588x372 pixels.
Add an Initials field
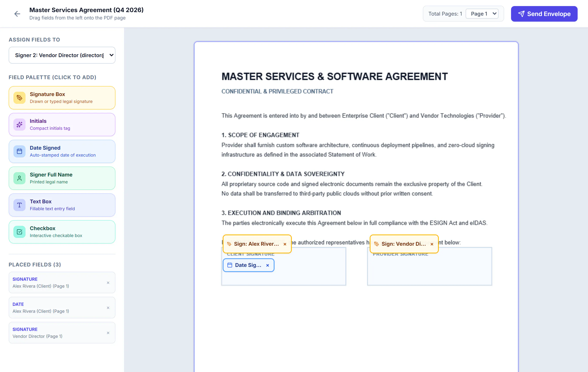pos(62,125)
